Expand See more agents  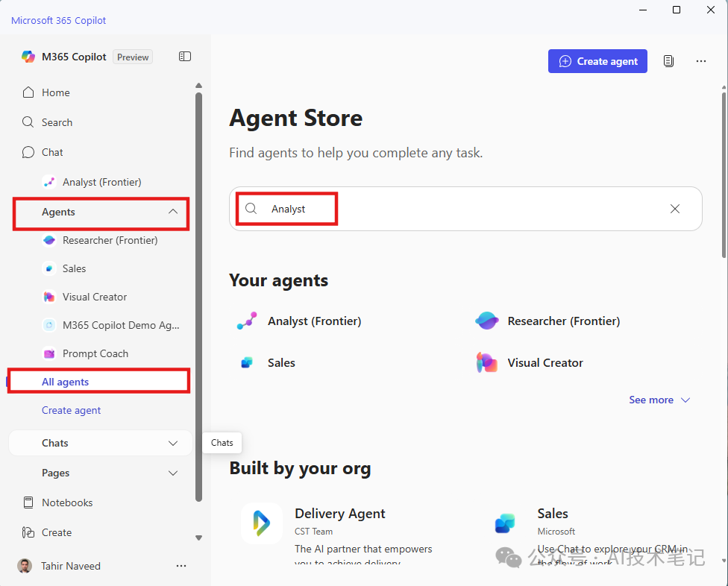659,400
